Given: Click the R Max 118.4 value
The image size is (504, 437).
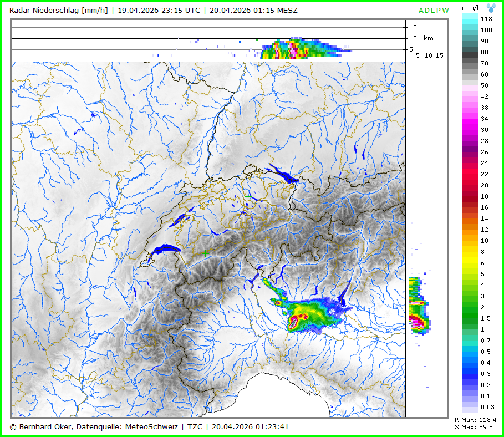Looking at the screenshot, I should tap(475, 420).
